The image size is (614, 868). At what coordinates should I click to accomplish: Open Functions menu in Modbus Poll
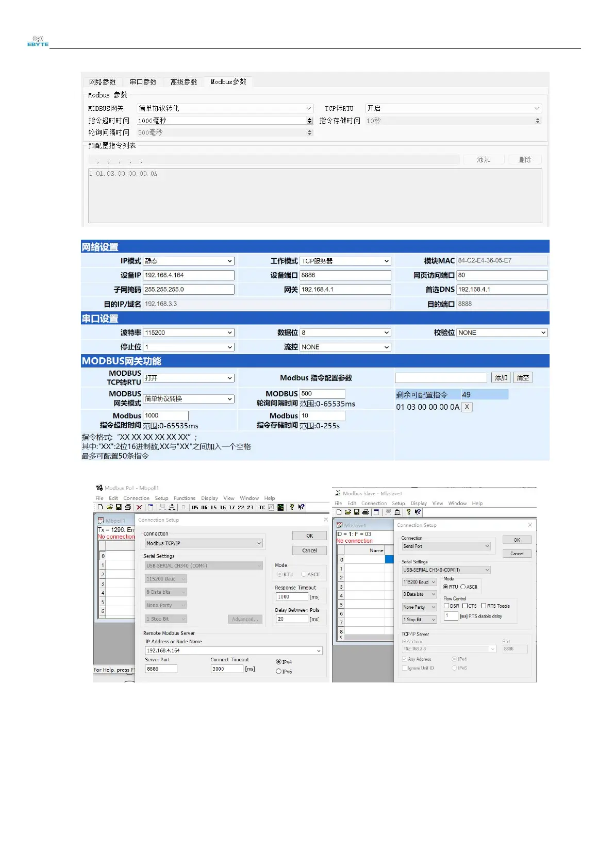[x=185, y=498]
